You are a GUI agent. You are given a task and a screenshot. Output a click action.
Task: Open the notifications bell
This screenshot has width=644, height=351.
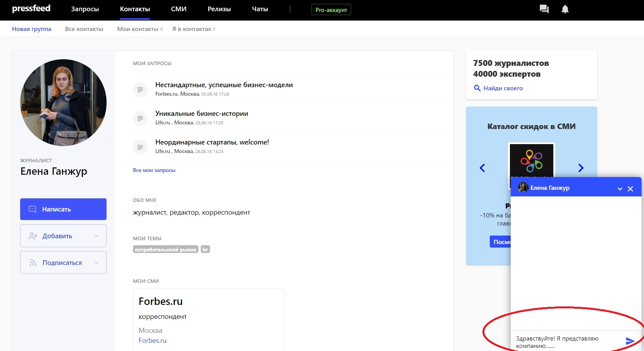tap(565, 9)
